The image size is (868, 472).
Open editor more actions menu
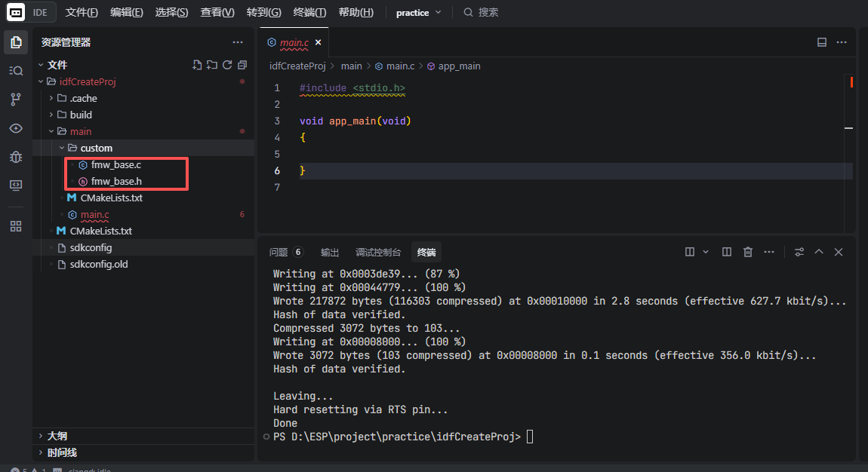coord(842,42)
